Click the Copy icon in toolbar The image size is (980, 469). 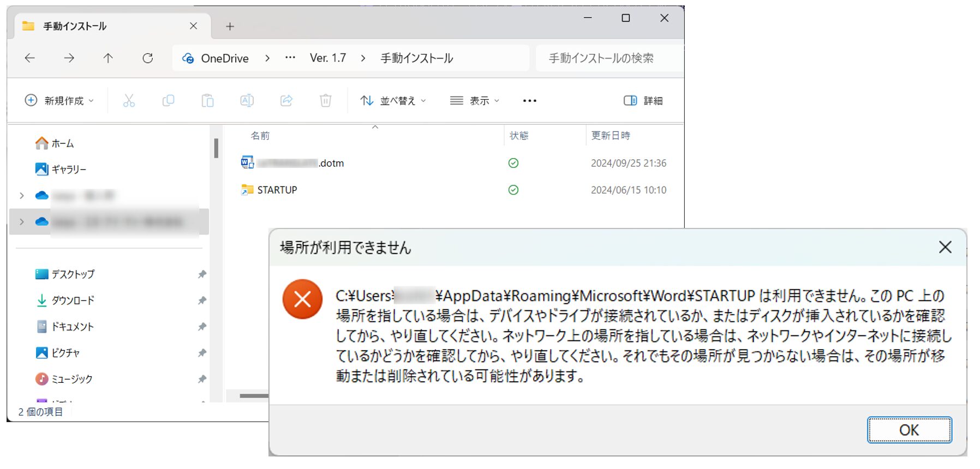168,100
